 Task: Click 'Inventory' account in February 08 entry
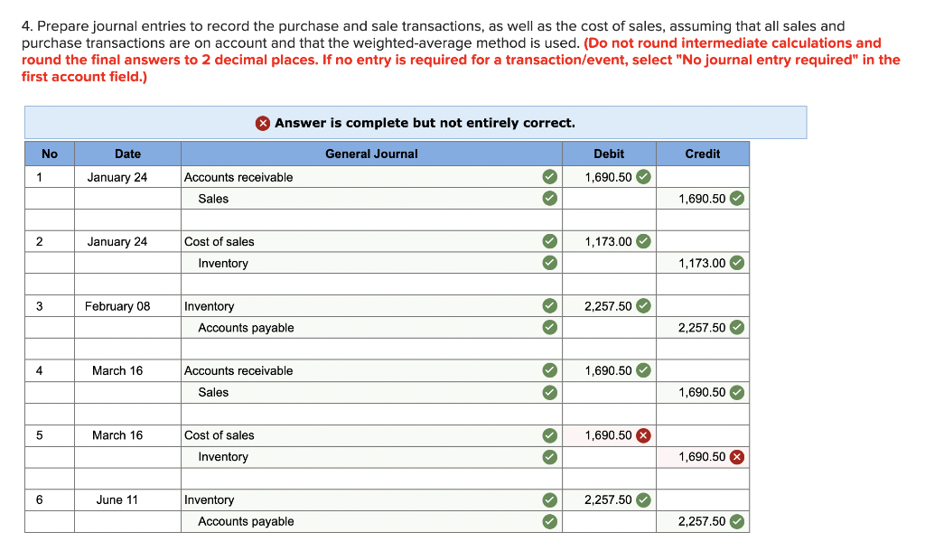[209, 306]
